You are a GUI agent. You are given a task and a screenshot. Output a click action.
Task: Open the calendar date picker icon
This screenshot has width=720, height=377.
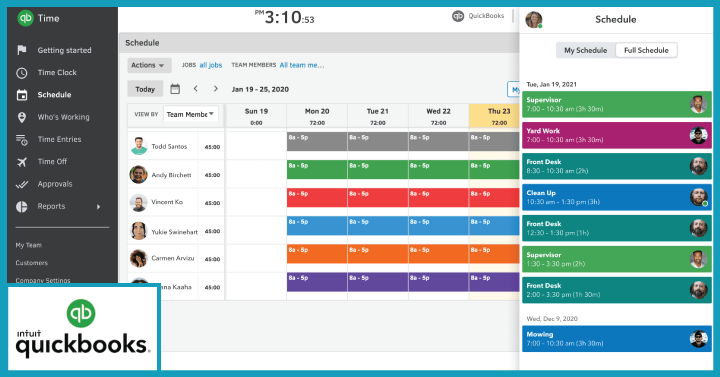(175, 89)
